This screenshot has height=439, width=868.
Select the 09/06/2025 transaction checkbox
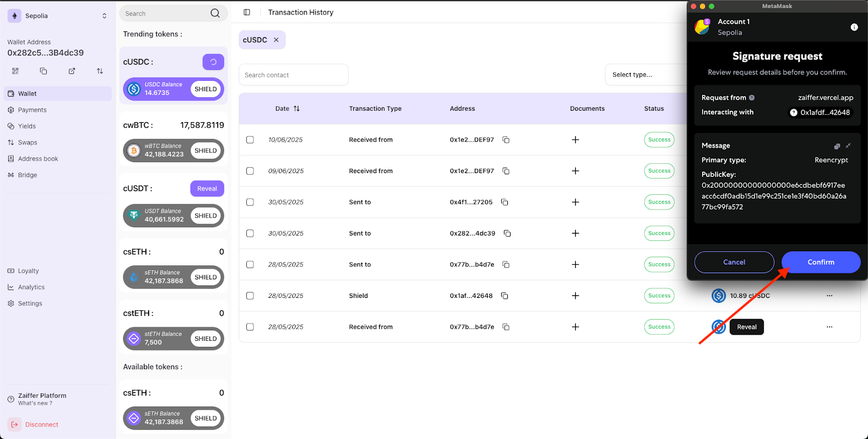pos(250,171)
